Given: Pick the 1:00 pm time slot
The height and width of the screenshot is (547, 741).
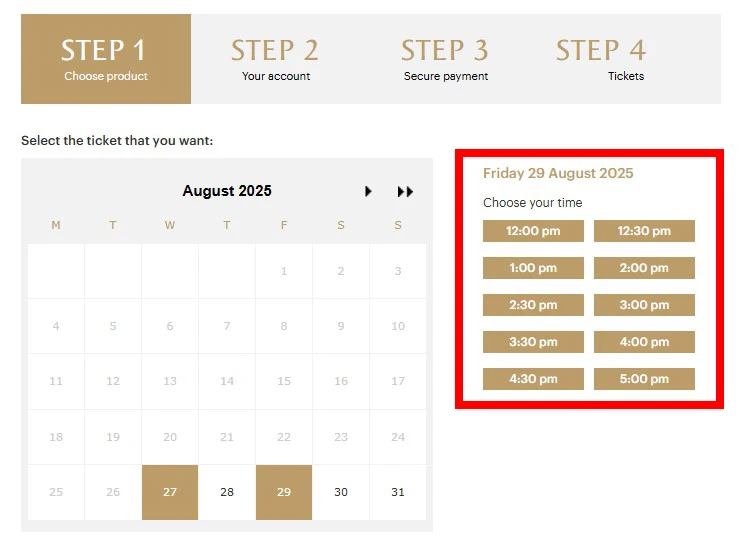Looking at the screenshot, I should point(533,268).
